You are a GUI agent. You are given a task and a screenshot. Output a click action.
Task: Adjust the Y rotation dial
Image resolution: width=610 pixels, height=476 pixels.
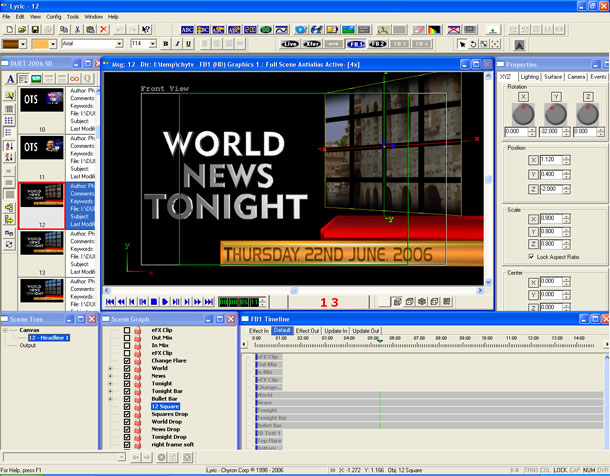coord(556,114)
